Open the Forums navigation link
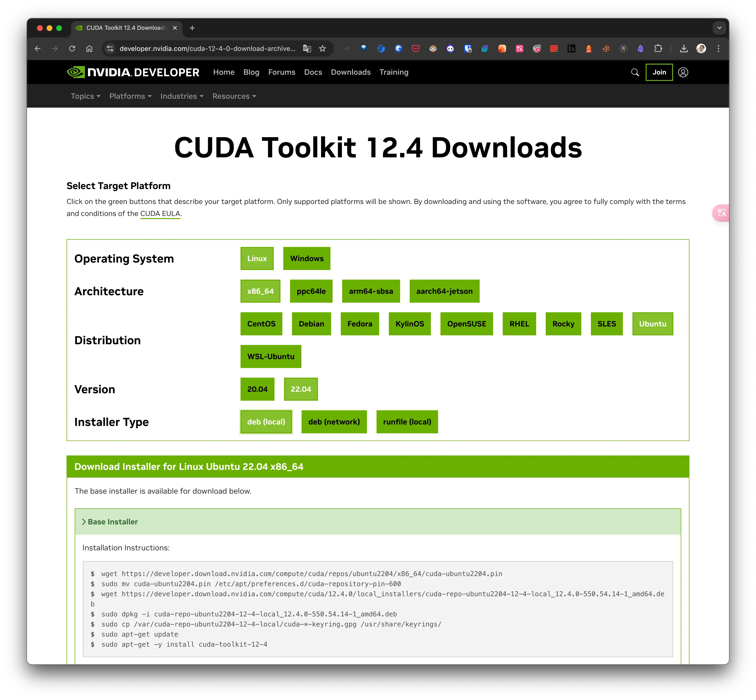 click(x=282, y=72)
